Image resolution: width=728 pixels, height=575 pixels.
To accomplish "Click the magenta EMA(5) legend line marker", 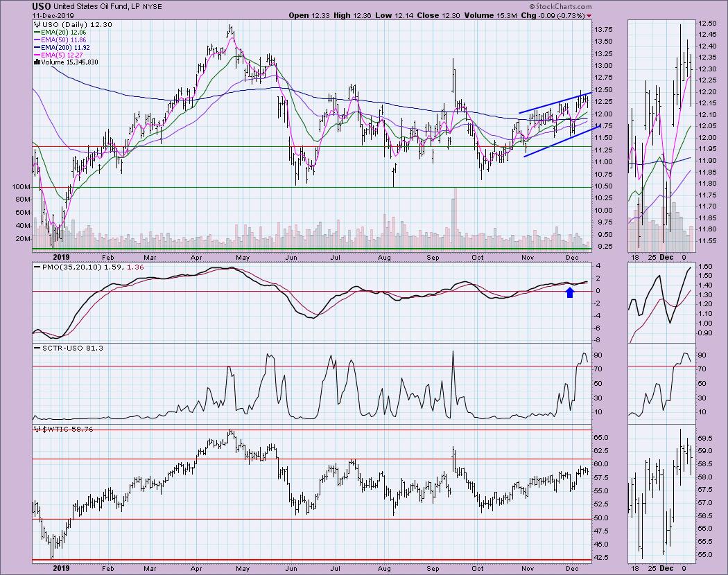I will (37, 55).
